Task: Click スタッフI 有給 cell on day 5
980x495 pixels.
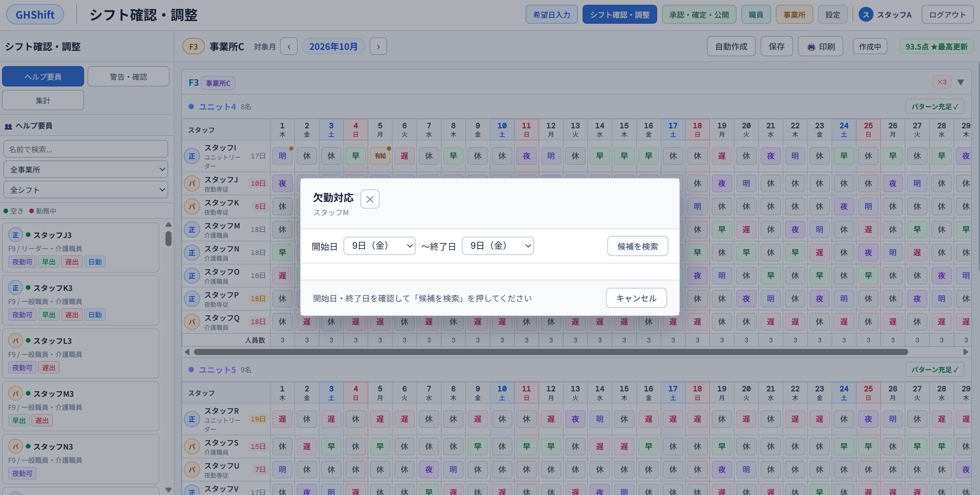Action: tap(380, 156)
